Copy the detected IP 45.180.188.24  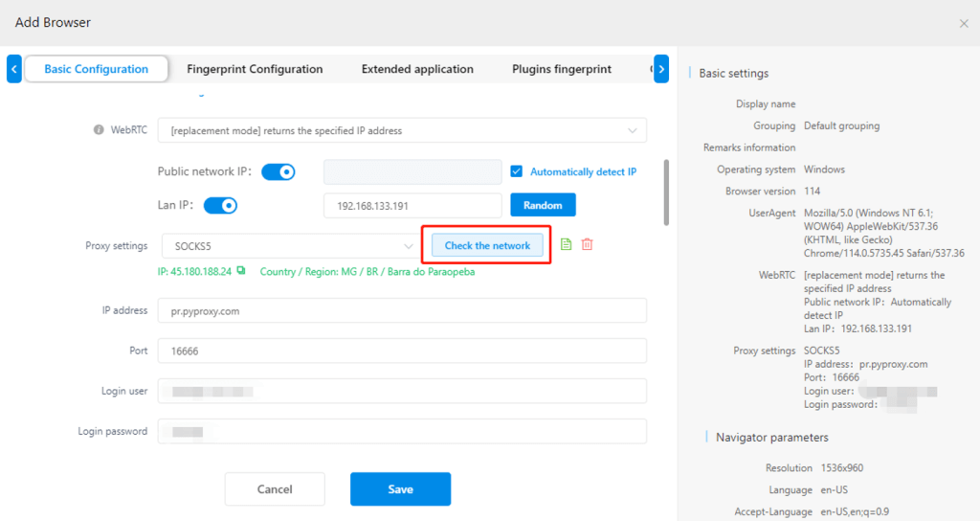(x=241, y=271)
